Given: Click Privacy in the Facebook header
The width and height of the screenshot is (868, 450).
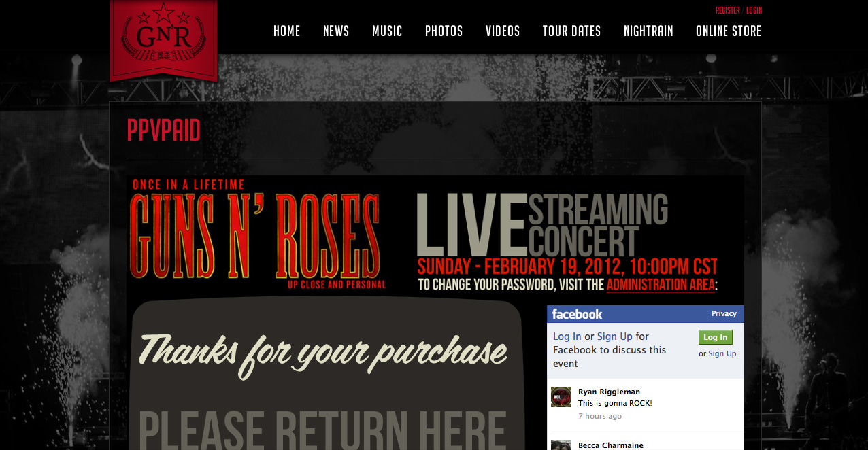Looking at the screenshot, I should point(724,313).
